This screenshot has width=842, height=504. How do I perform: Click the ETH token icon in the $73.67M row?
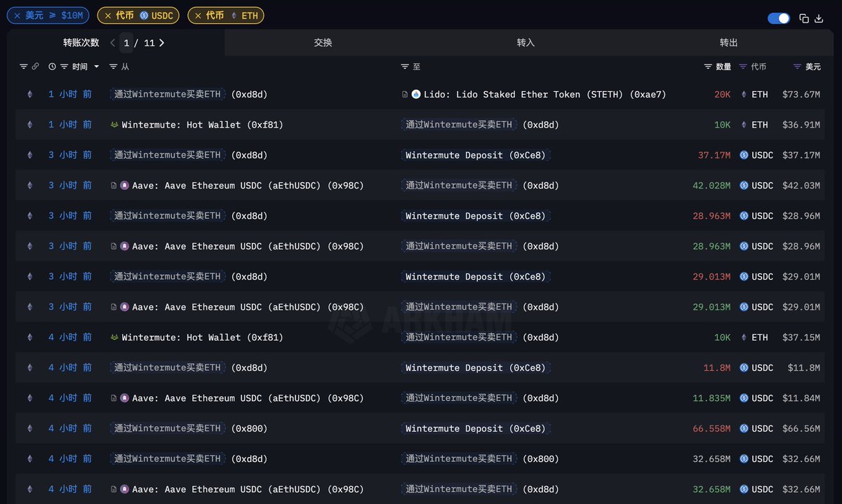click(x=744, y=95)
